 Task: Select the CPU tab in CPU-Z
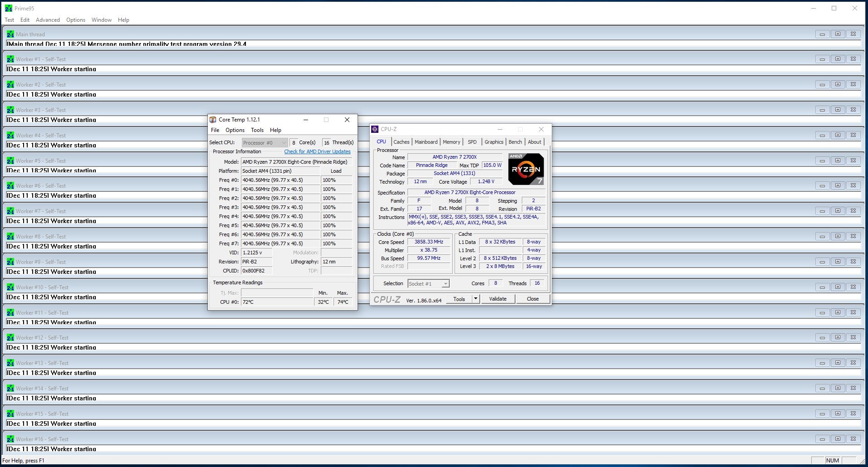pos(381,141)
